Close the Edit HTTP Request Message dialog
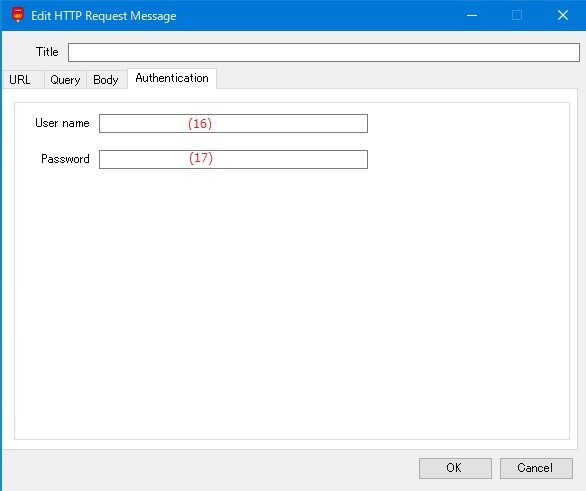This screenshot has width=586, height=491. click(x=563, y=15)
